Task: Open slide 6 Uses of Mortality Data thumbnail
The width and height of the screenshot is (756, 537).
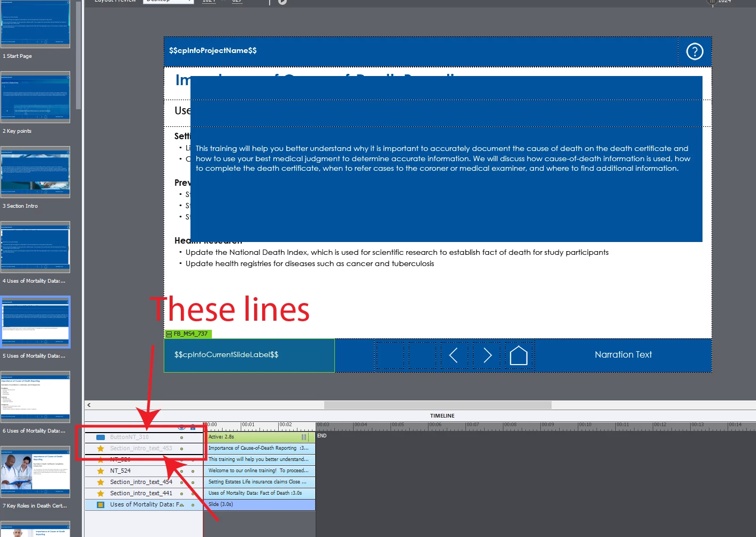Action: 35,397
